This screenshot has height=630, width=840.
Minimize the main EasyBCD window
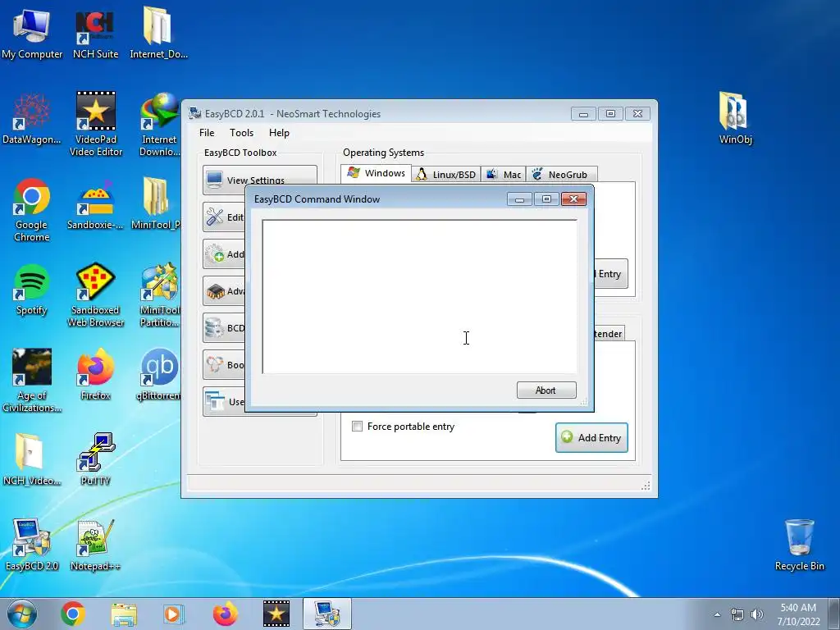tap(583, 113)
